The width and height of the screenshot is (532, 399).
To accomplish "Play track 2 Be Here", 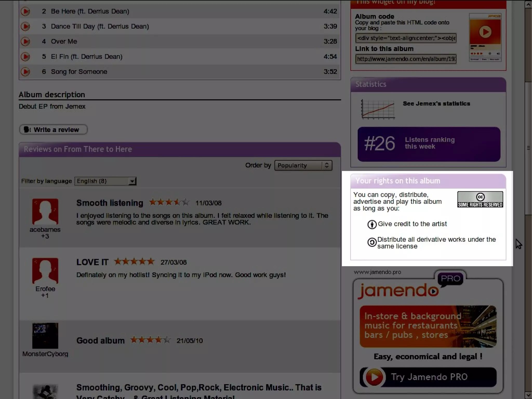I will coord(25,11).
